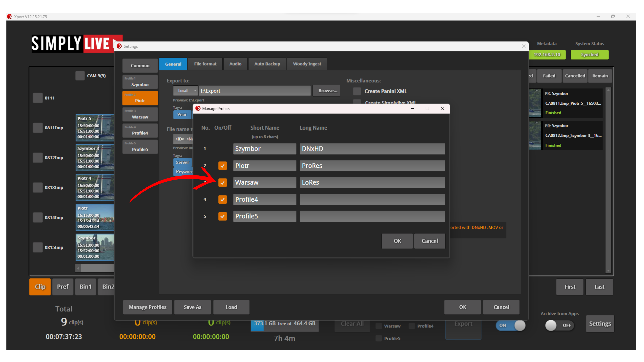This screenshot has width=644, height=362.
Task: Click the 192.168.2.10 metadata status indicator
Action: tap(547, 54)
